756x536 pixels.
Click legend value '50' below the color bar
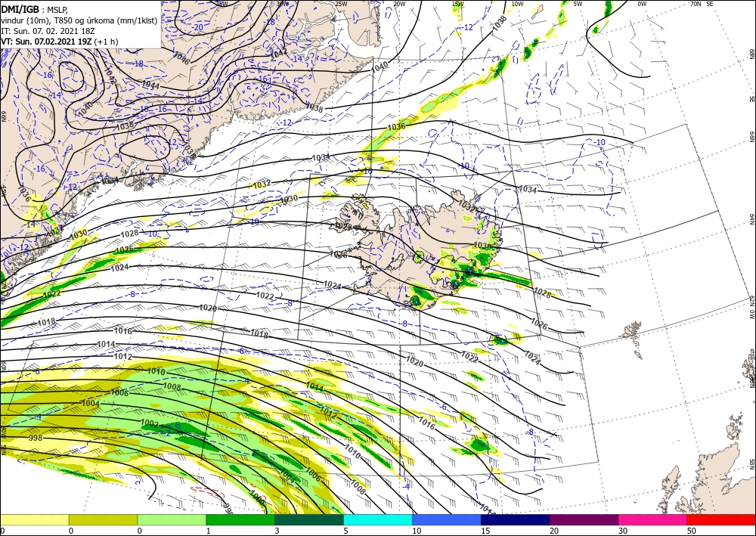click(692, 531)
